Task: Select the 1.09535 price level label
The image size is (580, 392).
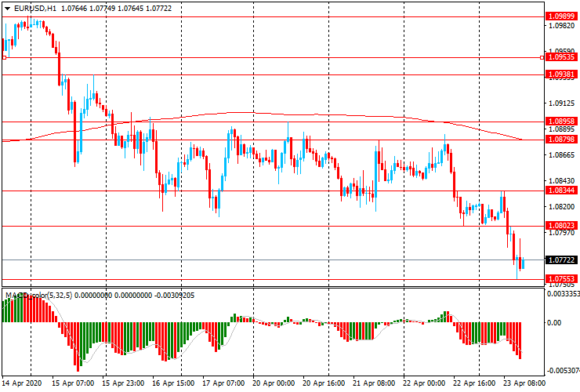Action: 561,57
